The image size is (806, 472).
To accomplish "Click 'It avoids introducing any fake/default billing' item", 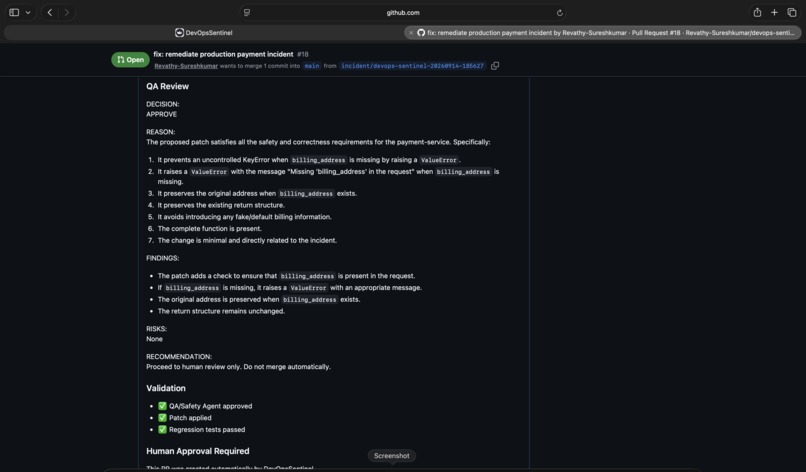I will pos(244,217).
